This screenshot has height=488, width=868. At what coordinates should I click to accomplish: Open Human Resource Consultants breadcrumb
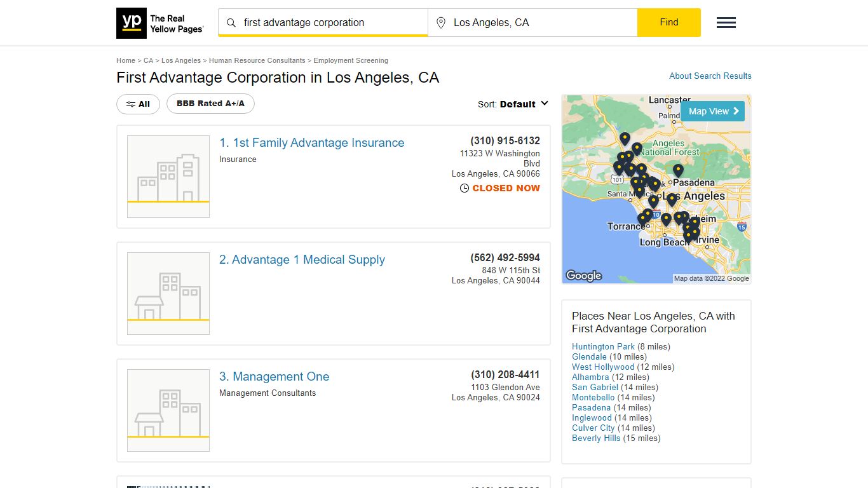tap(257, 60)
